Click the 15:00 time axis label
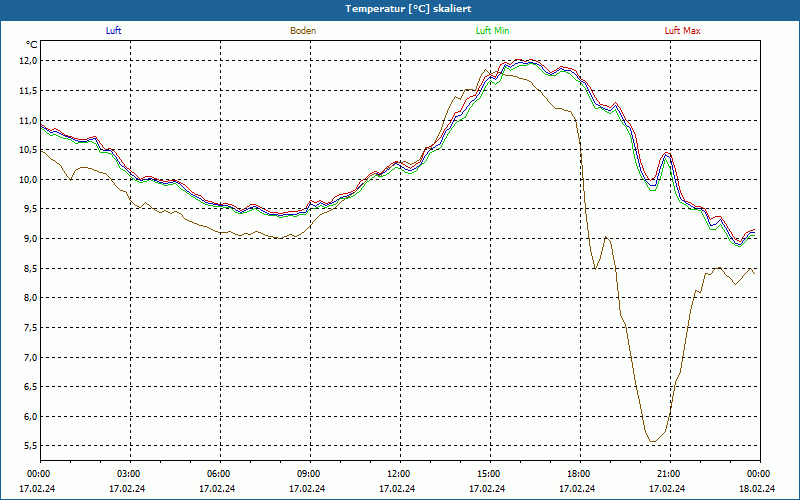The image size is (800, 500). 490,474
